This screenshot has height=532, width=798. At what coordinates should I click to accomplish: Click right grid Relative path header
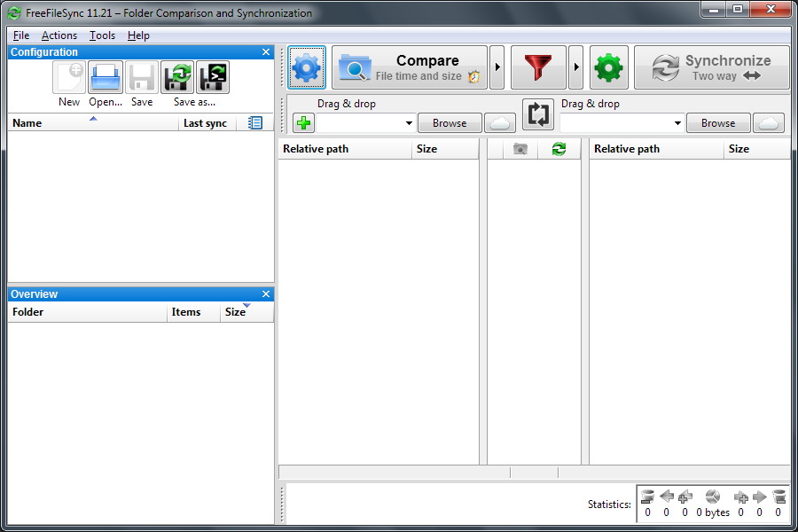click(656, 149)
